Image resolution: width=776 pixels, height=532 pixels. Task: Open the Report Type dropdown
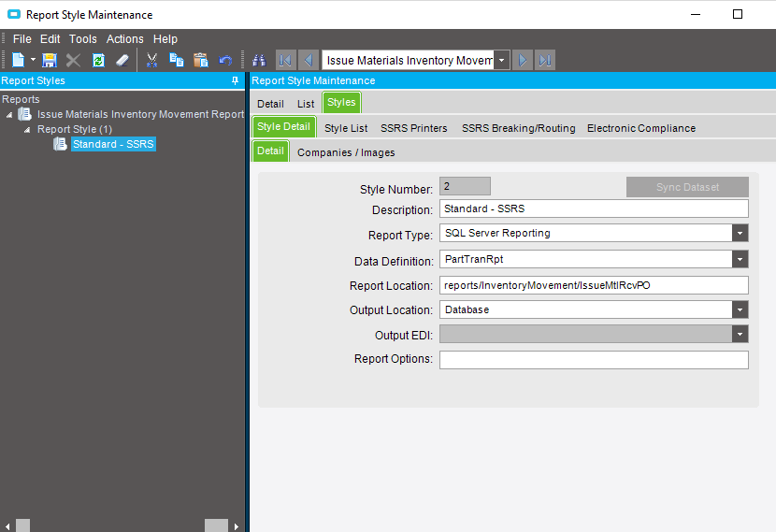(x=740, y=234)
